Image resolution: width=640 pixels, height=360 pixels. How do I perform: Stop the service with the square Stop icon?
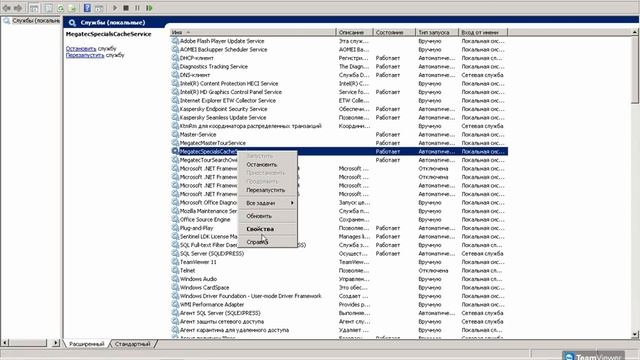click(126, 8)
